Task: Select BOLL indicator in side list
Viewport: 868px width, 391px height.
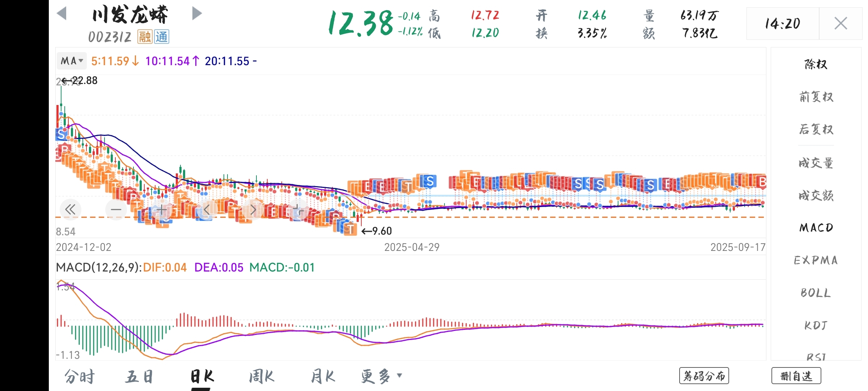Action: 816,293
